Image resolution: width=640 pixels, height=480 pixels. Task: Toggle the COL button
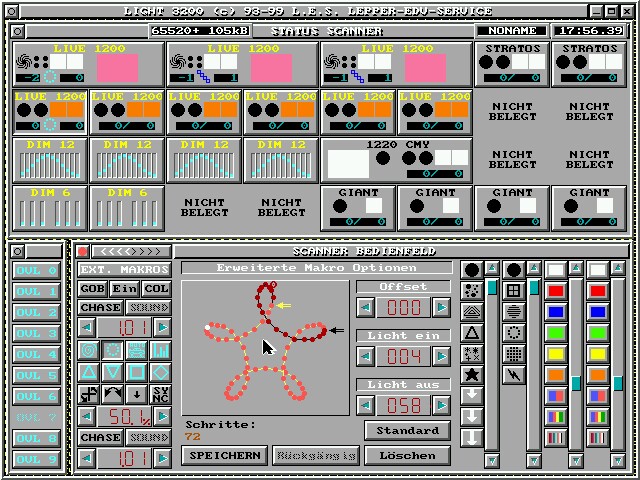coord(156,289)
